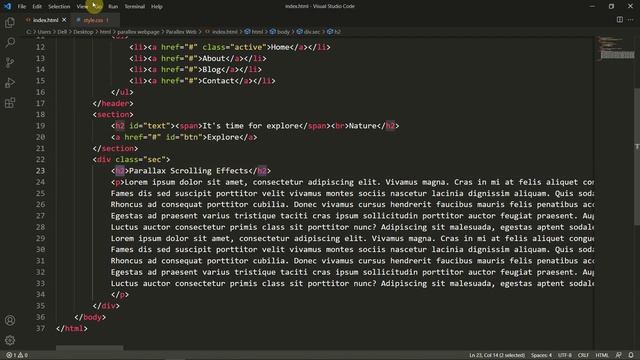The width and height of the screenshot is (640, 360).
Task: Click the Ln 23, Col 14 status item
Action: point(497,355)
